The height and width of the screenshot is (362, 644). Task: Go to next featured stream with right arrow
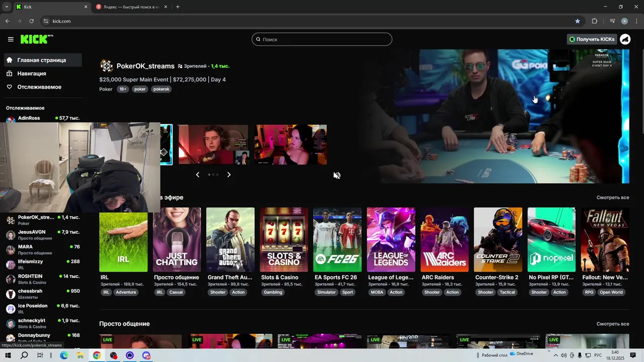(228, 174)
